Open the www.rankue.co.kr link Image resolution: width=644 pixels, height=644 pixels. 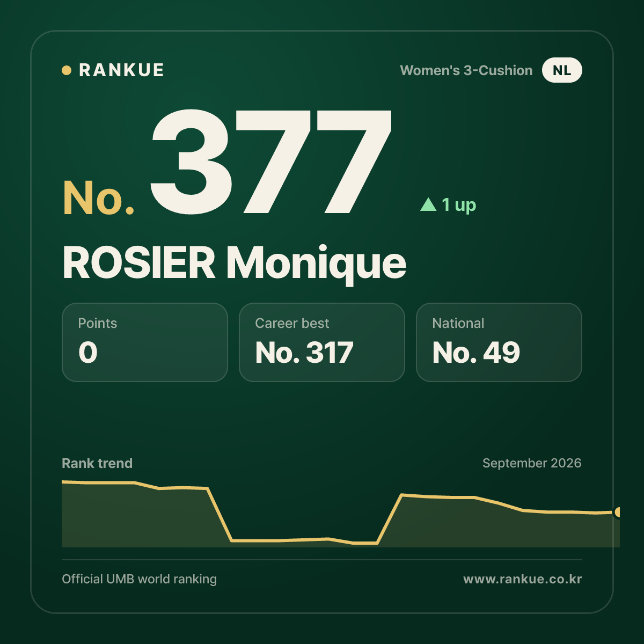click(522, 579)
